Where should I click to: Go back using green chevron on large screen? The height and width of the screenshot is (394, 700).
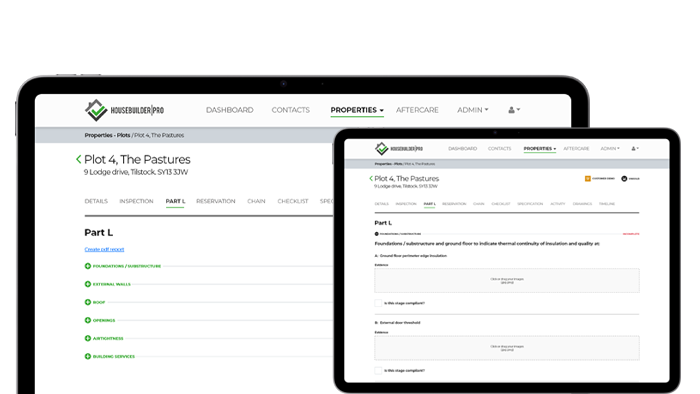pos(79,159)
